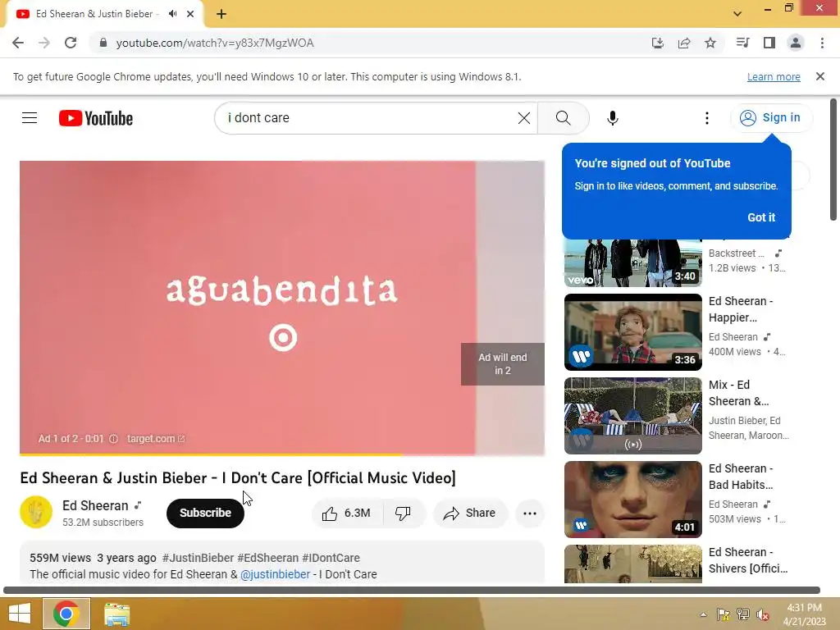Open Ed Sheeran Shivers video title
The width and height of the screenshot is (840, 630).
[748, 560]
